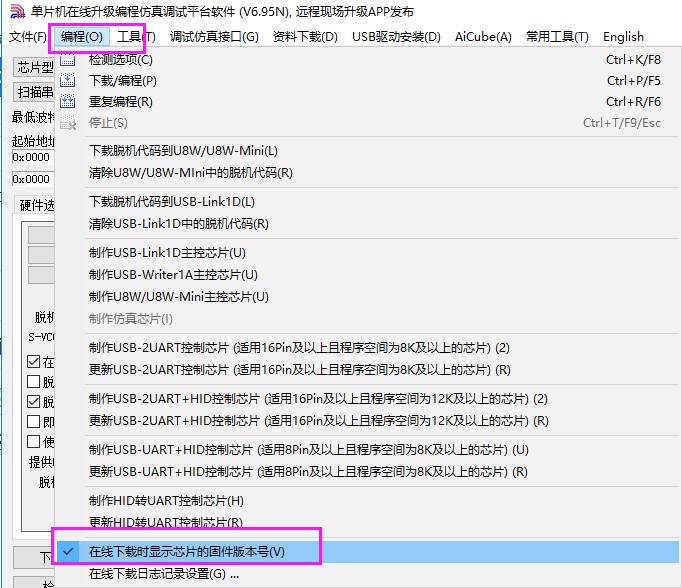Open 在线下载日志记录设置(G) ...
Screen dimensions: 682x588
click(x=367, y=574)
